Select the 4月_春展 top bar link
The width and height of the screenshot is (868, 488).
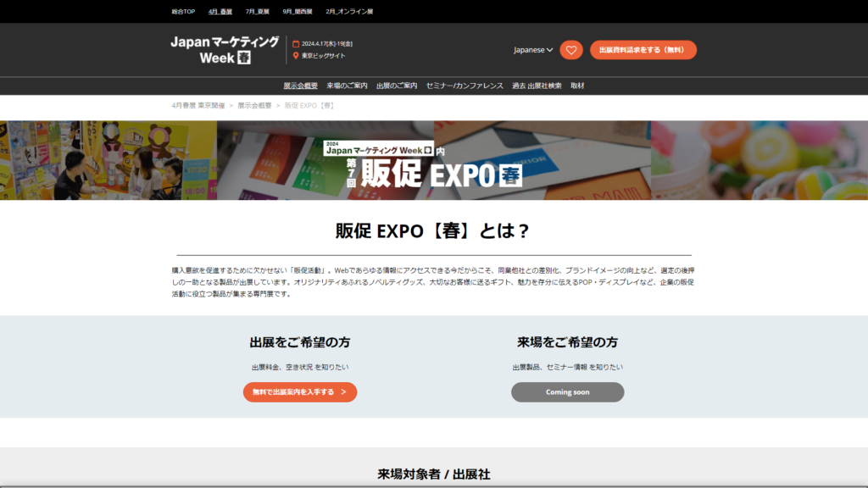tap(220, 12)
